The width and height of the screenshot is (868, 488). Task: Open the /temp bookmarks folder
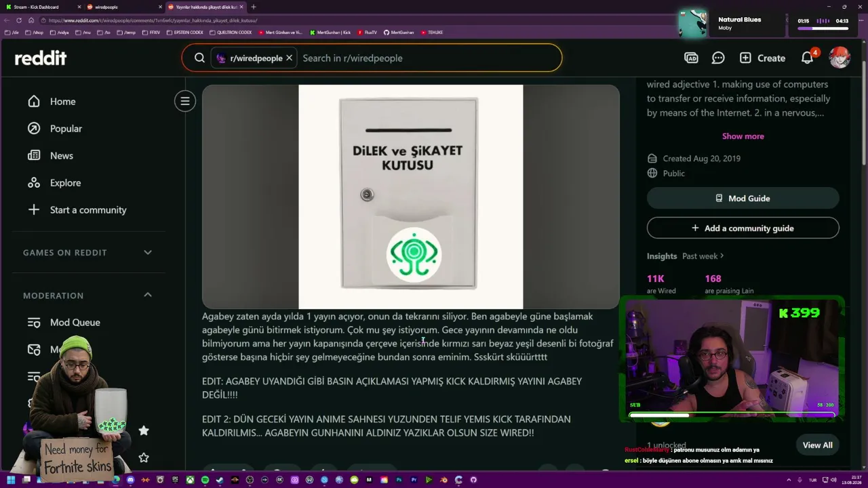(127, 33)
